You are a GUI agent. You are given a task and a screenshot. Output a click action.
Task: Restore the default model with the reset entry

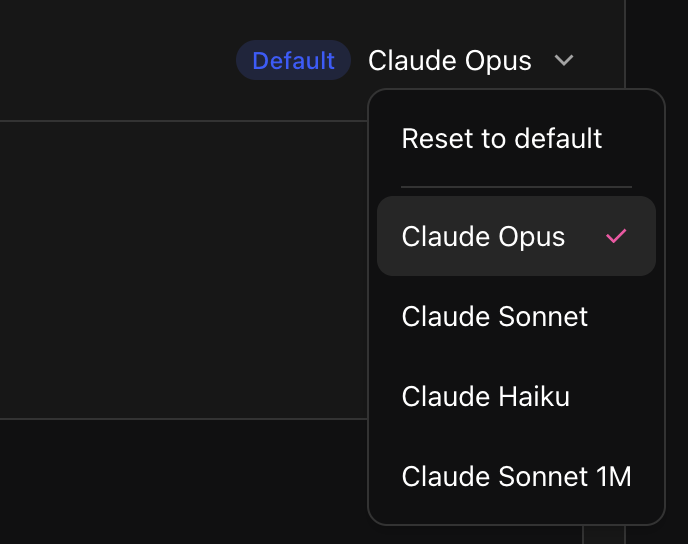coord(502,138)
